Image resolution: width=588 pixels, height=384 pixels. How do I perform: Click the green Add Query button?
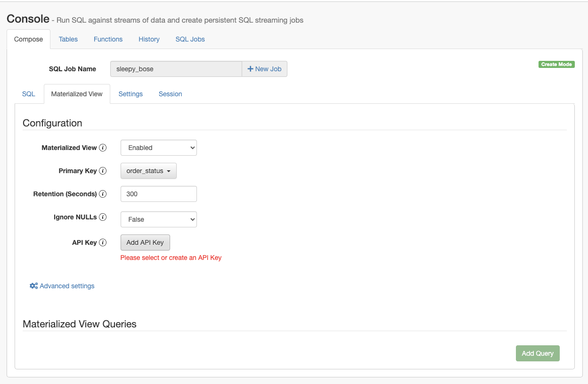tap(537, 353)
